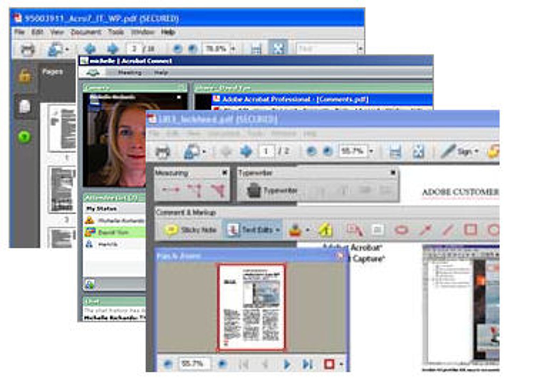Click the green circle icon in the back window sidebar
Viewport: 538px width, 392px height.
24,137
